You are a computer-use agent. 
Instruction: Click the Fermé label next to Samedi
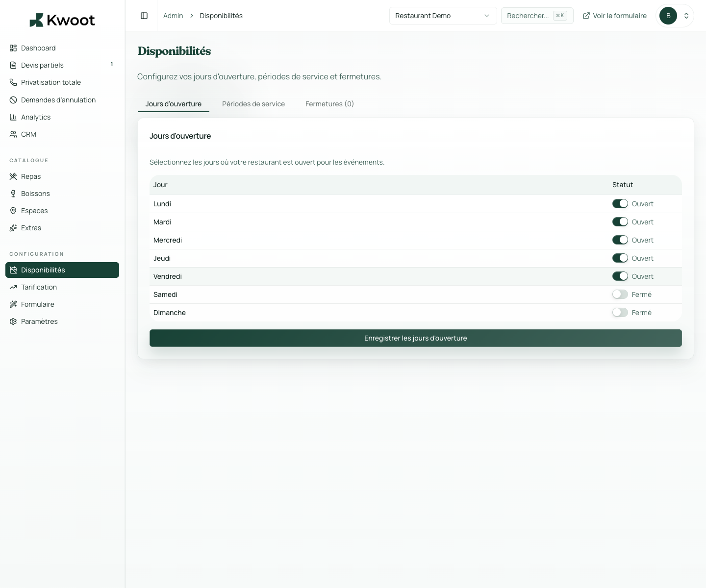[x=642, y=294]
